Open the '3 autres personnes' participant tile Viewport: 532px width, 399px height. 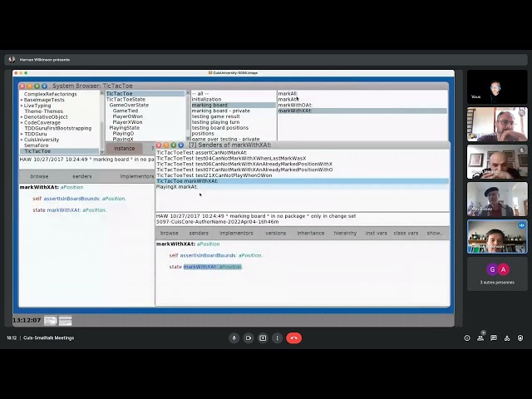(x=497, y=274)
